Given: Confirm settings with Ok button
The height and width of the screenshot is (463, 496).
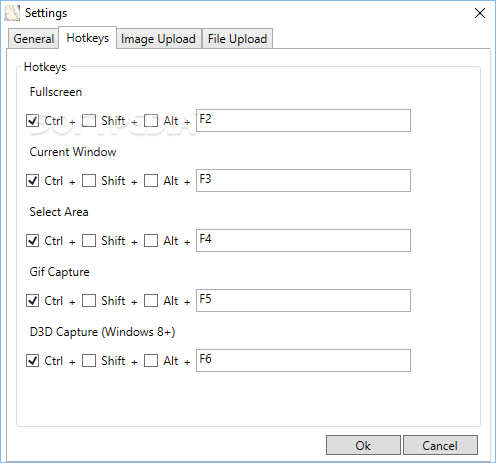Looking at the screenshot, I should coord(363,445).
